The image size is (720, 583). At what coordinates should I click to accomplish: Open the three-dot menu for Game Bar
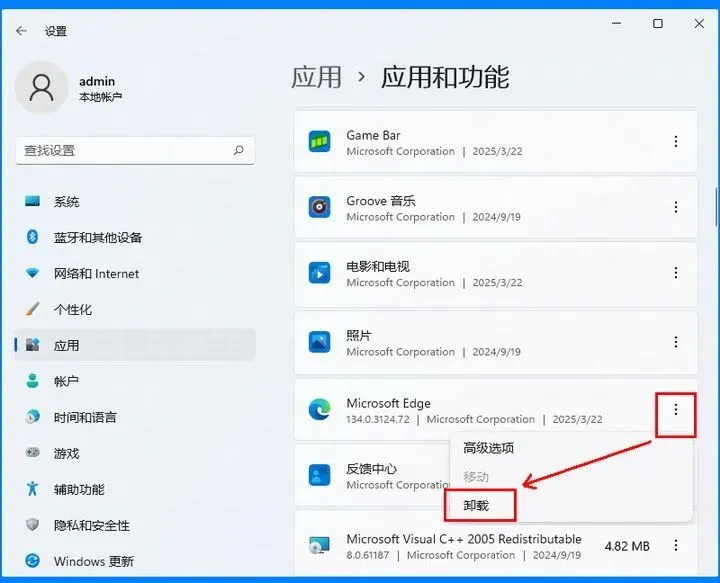click(675, 141)
